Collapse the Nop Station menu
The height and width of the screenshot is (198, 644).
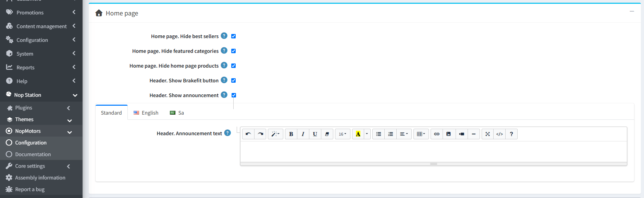point(41,95)
